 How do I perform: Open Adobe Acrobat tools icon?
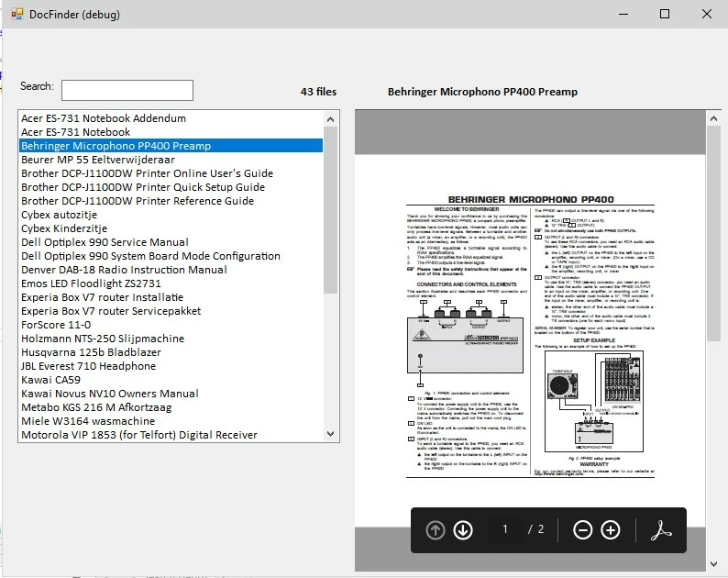point(661,529)
